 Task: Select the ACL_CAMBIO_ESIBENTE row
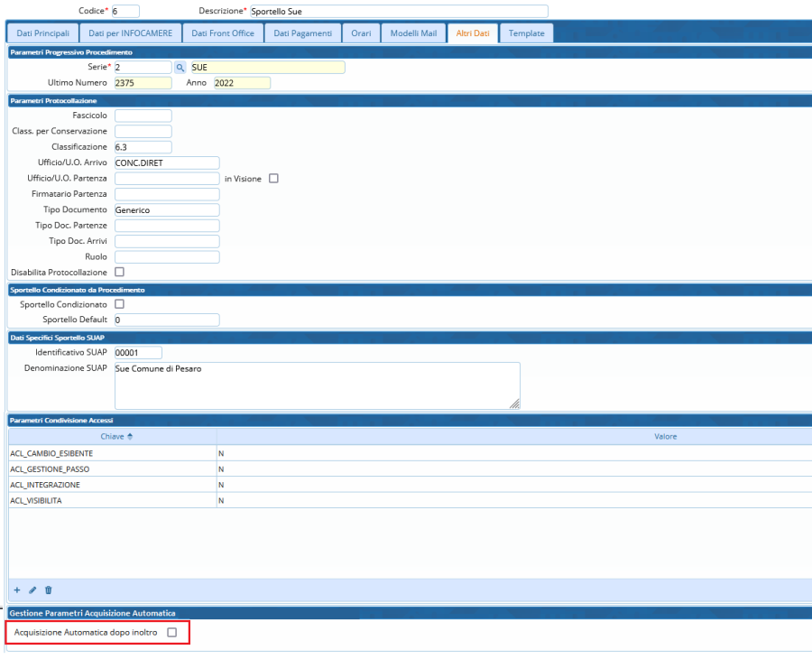[51, 453]
